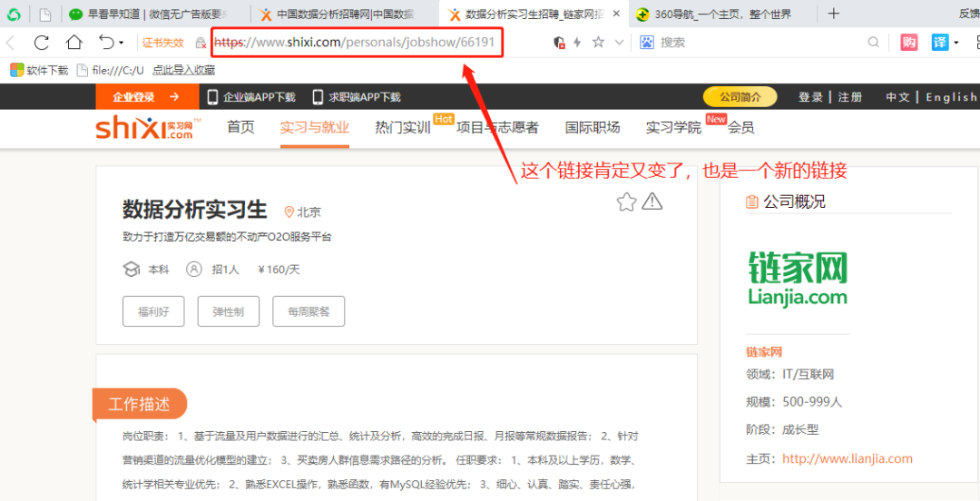This screenshot has height=501, width=980.
Task: Report the job with warning triangle icon
Action: click(652, 201)
